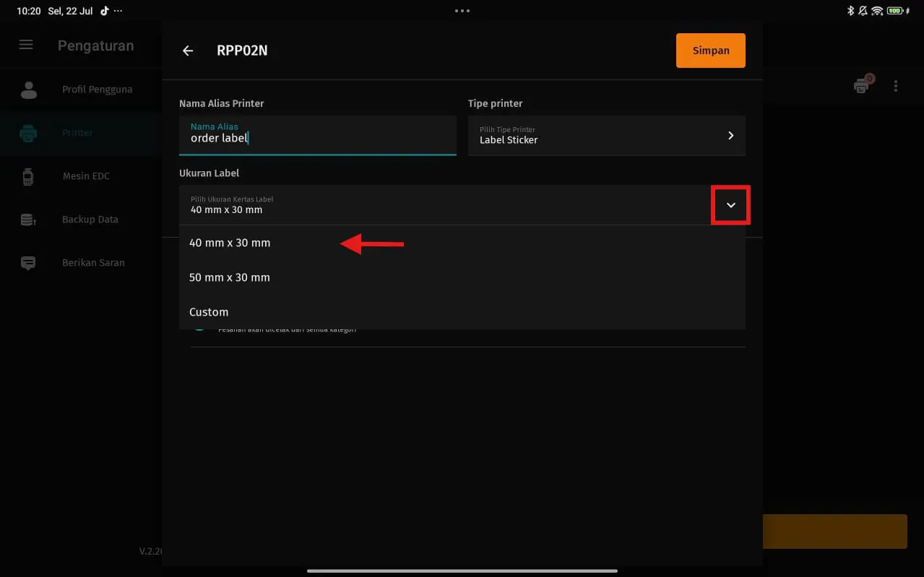Tap the Bluetooth icon in status bar

850,11
